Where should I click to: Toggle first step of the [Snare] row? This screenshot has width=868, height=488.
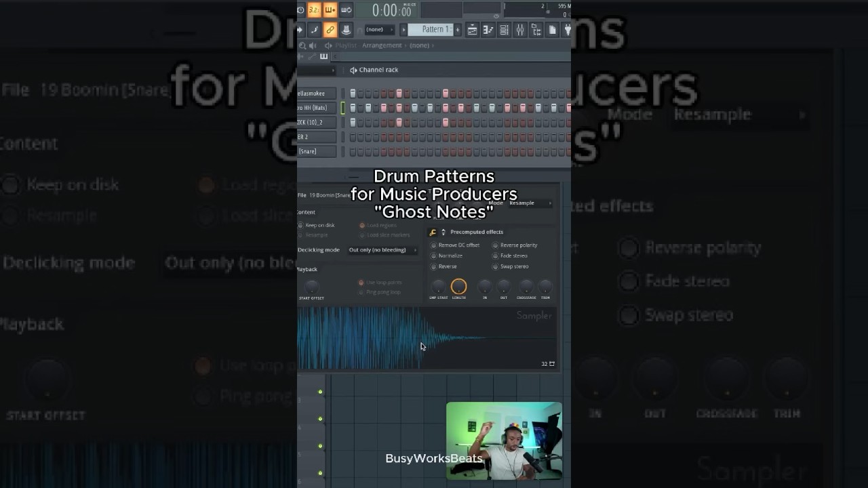(x=353, y=152)
